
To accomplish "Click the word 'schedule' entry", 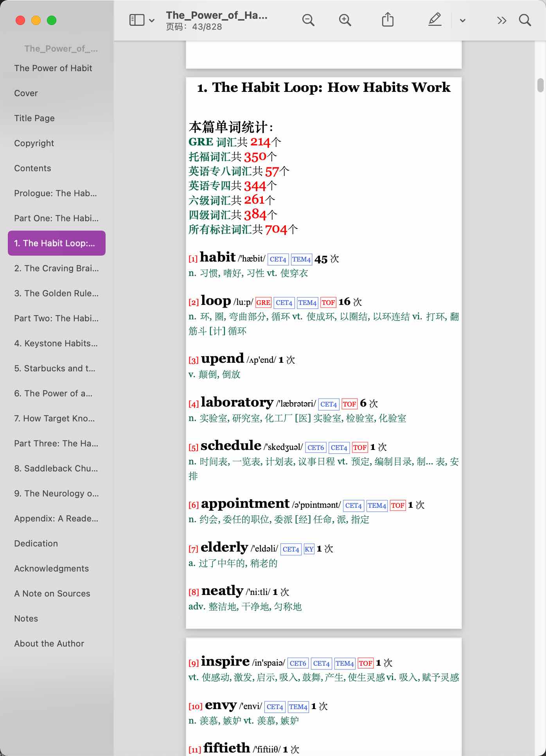I will 231,446.
